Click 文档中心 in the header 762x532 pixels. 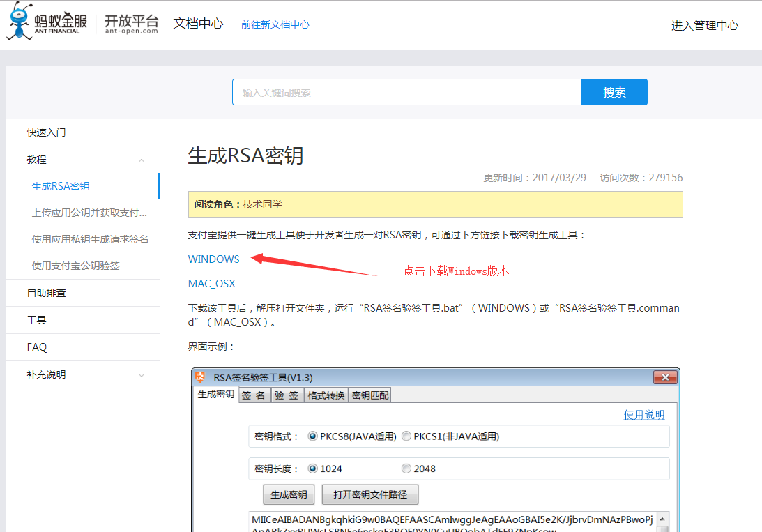click(x=198, y=23)
